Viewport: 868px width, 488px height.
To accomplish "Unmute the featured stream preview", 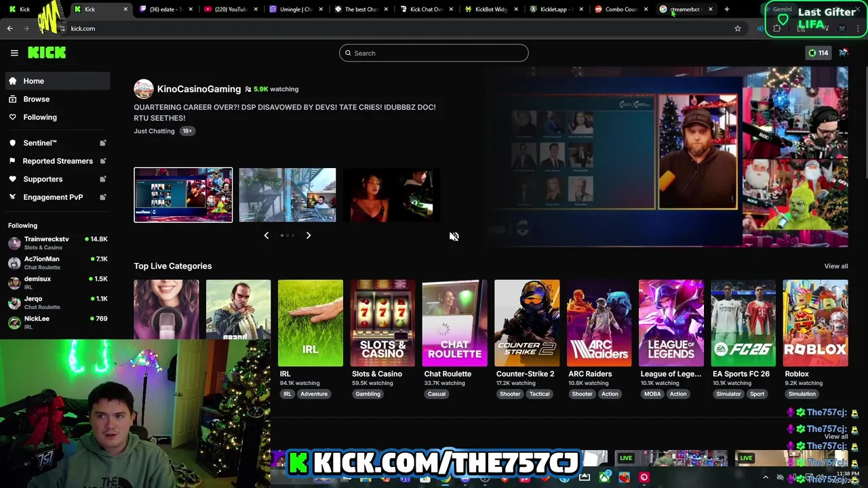I will (454, 236).
